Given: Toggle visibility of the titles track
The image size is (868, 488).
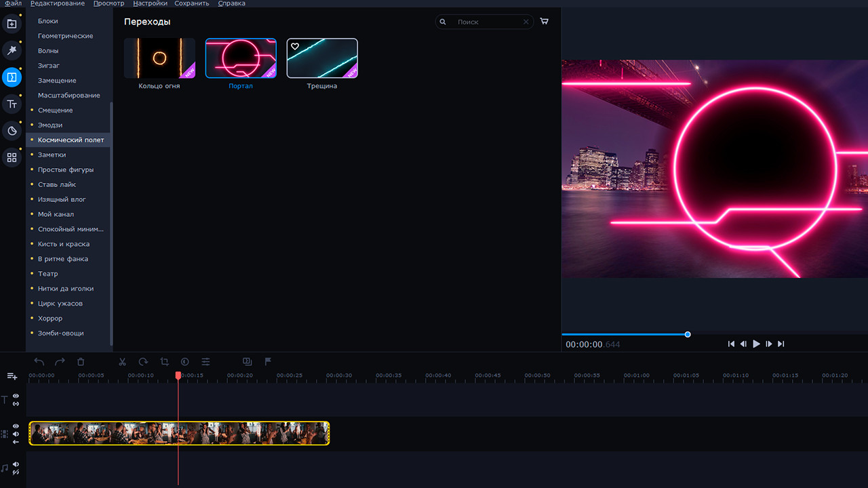Looking at the screenshot, I should (x=16, y=396).
